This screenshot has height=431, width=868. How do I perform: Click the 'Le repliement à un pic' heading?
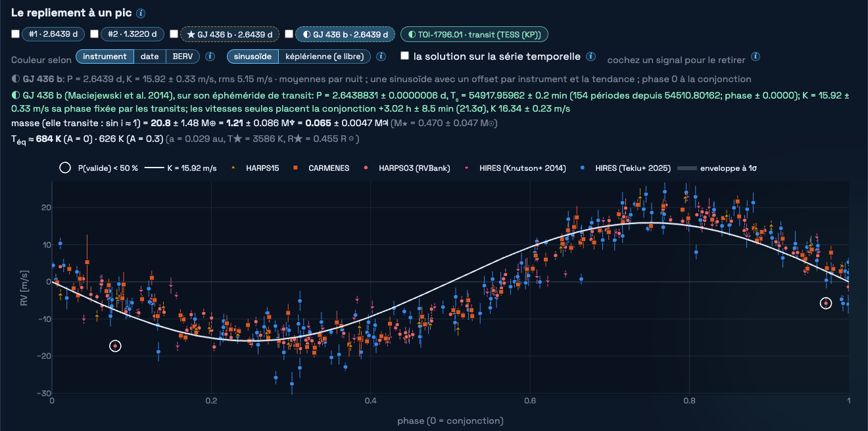pos(72,13)
